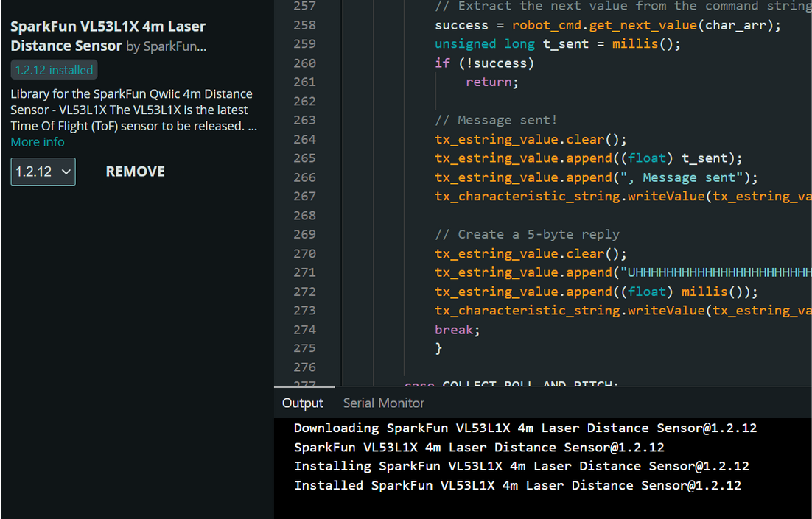Switch to the Output tab
812x519 pixels.
[x=302, y=403]
